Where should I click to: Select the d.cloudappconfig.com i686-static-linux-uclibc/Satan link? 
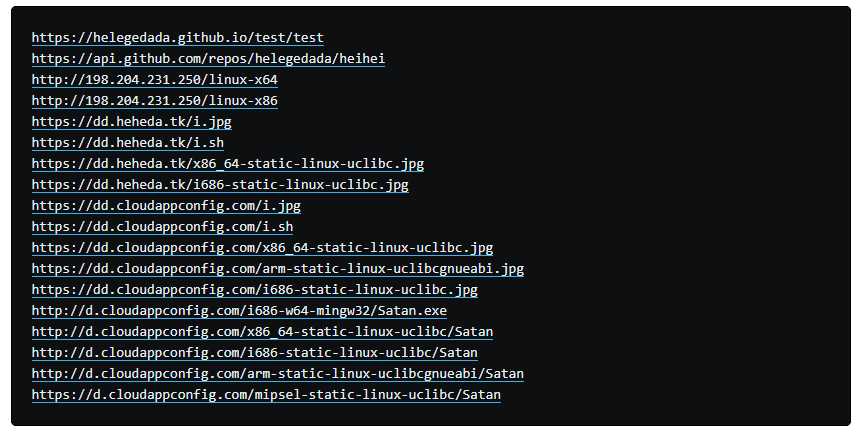pos(255,353)
